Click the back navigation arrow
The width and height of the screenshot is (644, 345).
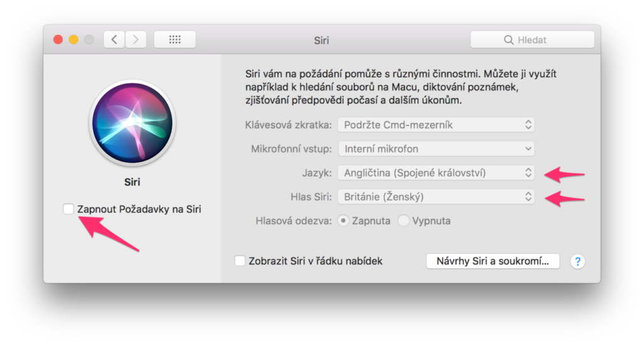coord(114,40)
